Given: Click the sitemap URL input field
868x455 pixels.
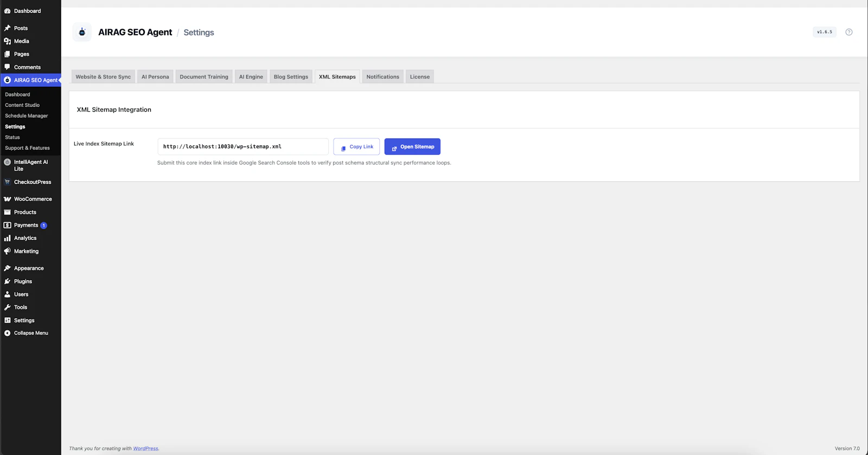Looking at the screenshot, I should [x=243, y=147].
